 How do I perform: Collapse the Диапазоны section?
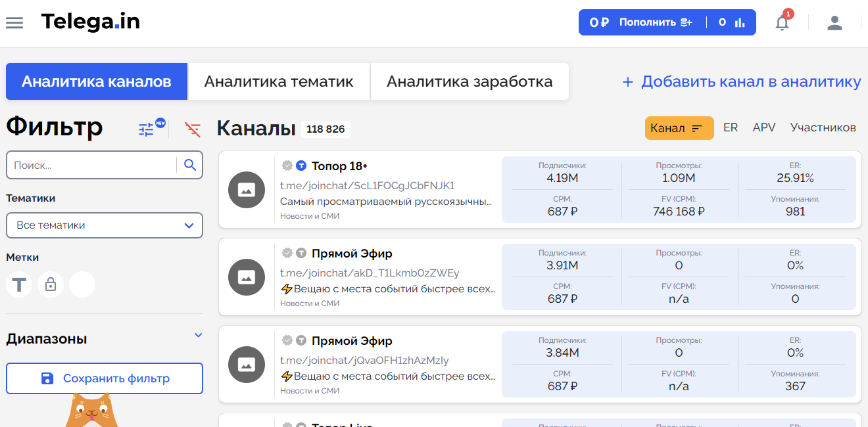point(198,335)
